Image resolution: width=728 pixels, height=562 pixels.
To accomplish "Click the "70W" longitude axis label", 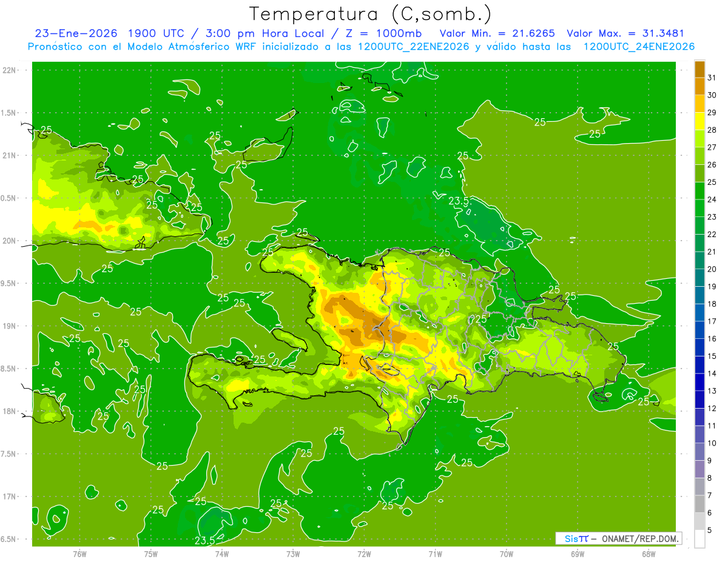I will [x=506, y=554].
